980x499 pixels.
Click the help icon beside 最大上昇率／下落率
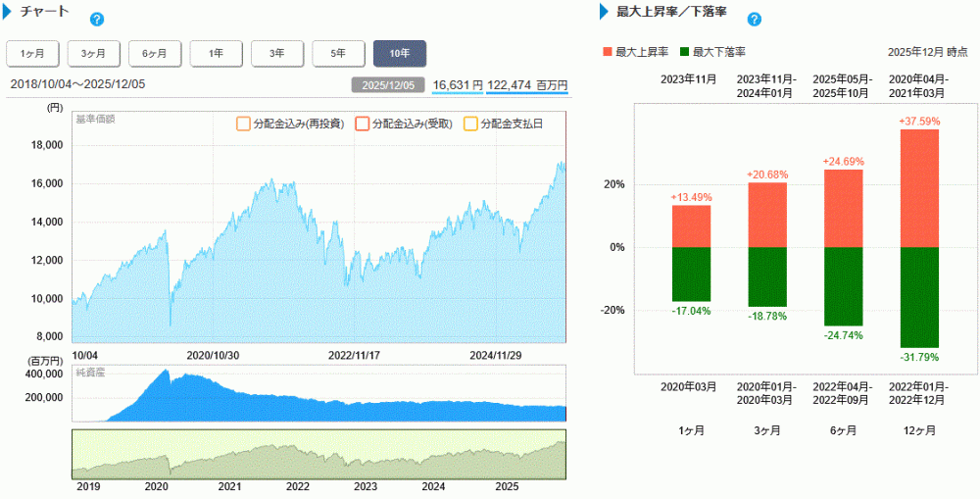(x=754, y=20)
